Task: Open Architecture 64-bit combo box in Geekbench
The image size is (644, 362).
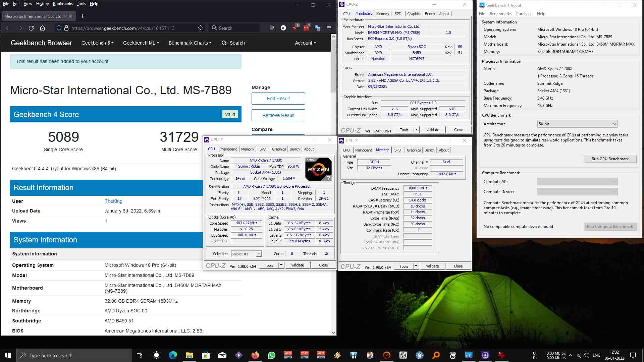Action: tap(577, 124)
